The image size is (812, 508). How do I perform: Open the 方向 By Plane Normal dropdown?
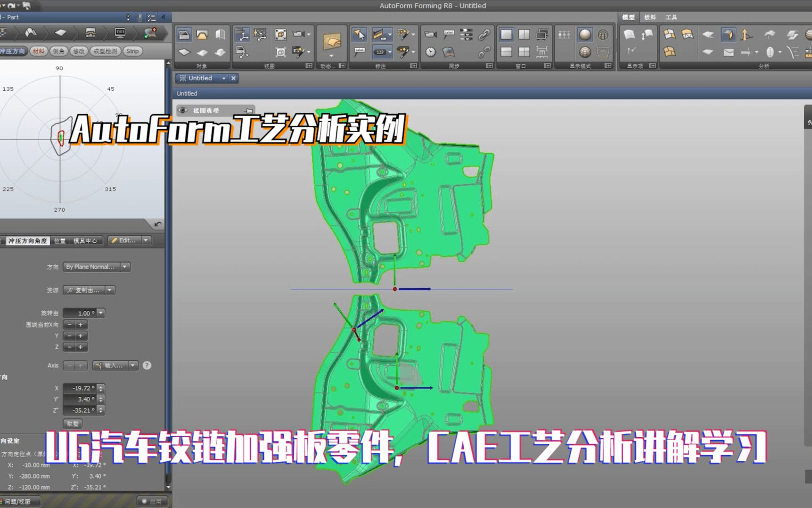click(x=97, y=266)
